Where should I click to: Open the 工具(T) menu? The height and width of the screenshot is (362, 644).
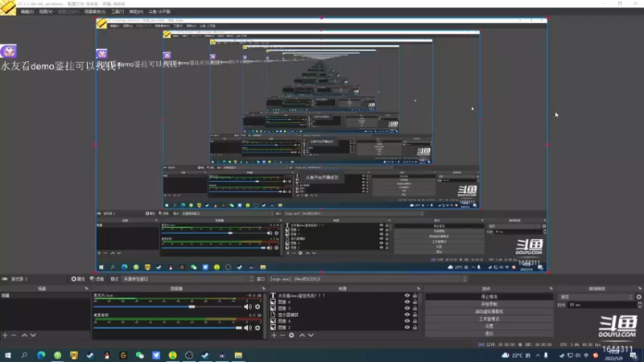coord(118,11)
